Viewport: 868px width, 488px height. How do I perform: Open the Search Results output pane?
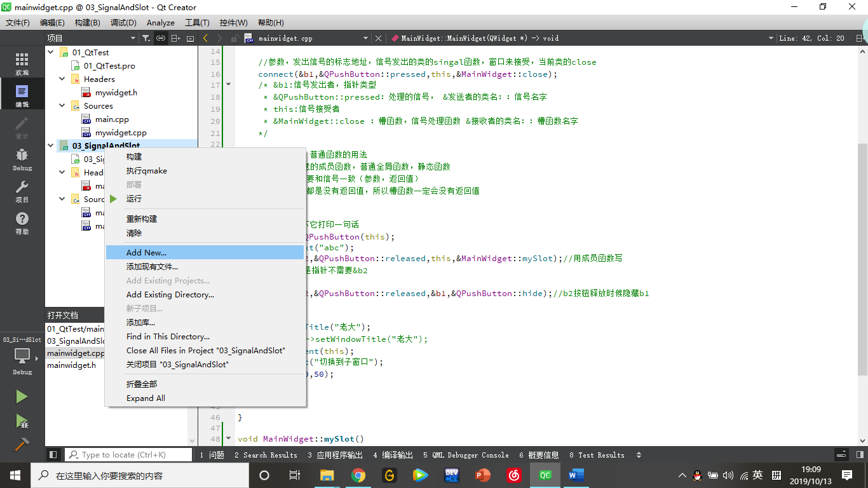tap(266, 455)
